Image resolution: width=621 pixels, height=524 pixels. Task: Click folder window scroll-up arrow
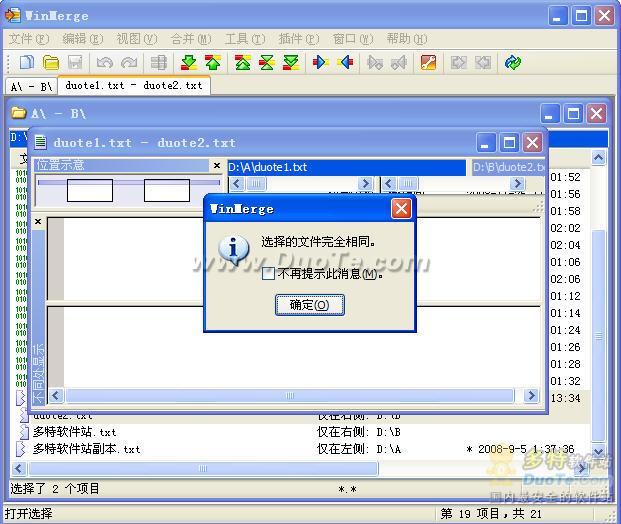click(x=598, y=158)
